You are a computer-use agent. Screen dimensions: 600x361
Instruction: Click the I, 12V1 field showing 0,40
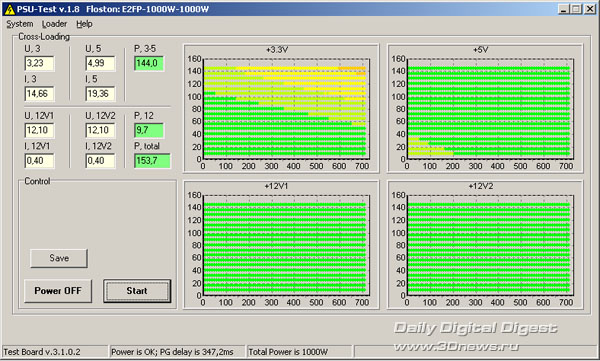(39, 161)
